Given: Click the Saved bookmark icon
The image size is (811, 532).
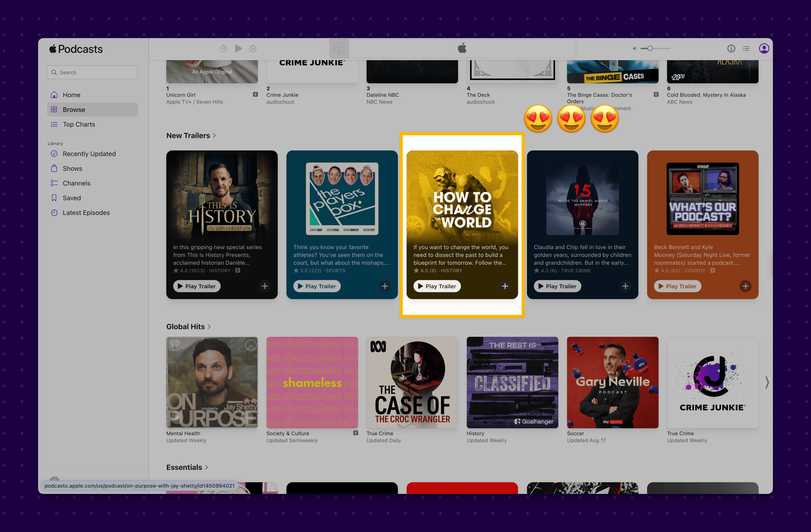Looking at the screenshot, I should click(x=54, y=198).
